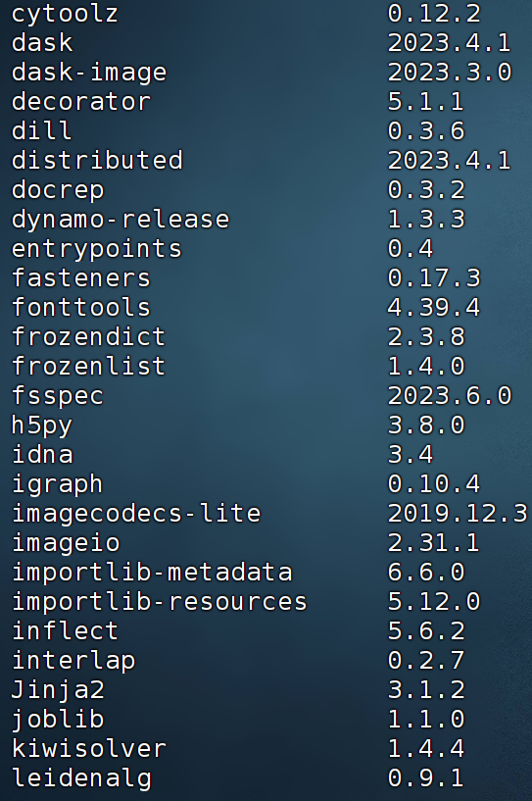Click version 2.3.8 of frozendict
Image resolution: width=532 pixels, height=801 pixels.
[426, 336]
